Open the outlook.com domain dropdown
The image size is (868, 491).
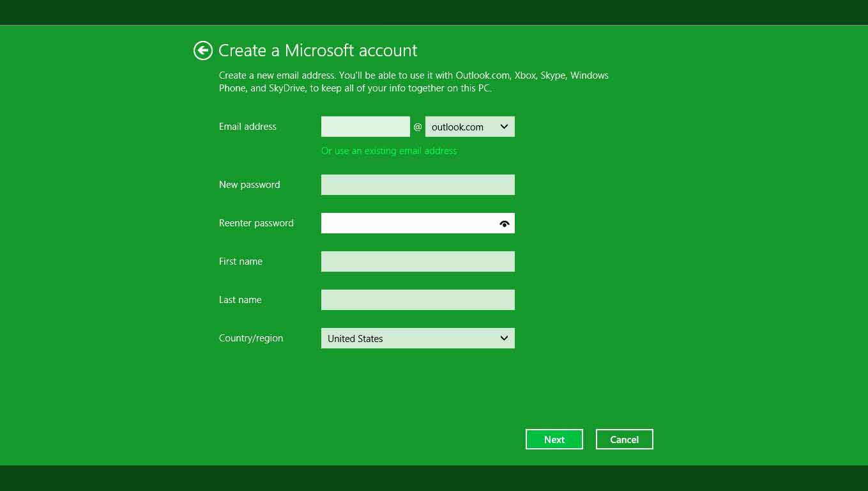(470, 127)
